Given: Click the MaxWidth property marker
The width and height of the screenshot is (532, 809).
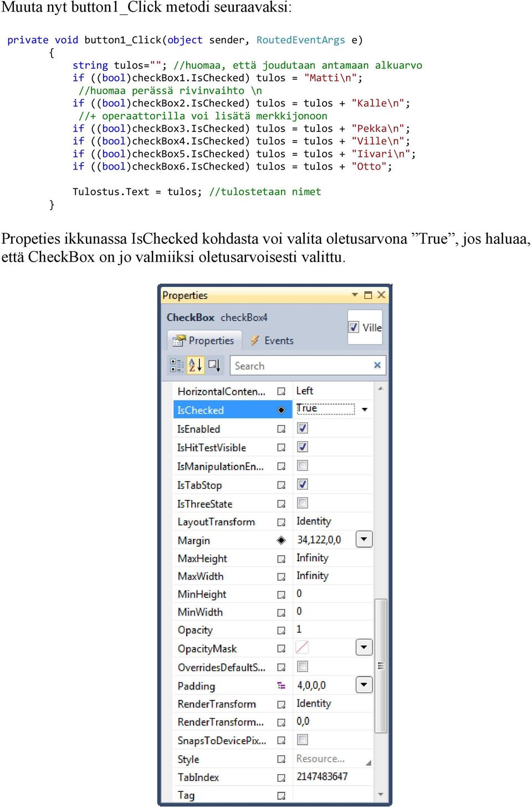Looking at the screenshot, I should pos(281,577).
